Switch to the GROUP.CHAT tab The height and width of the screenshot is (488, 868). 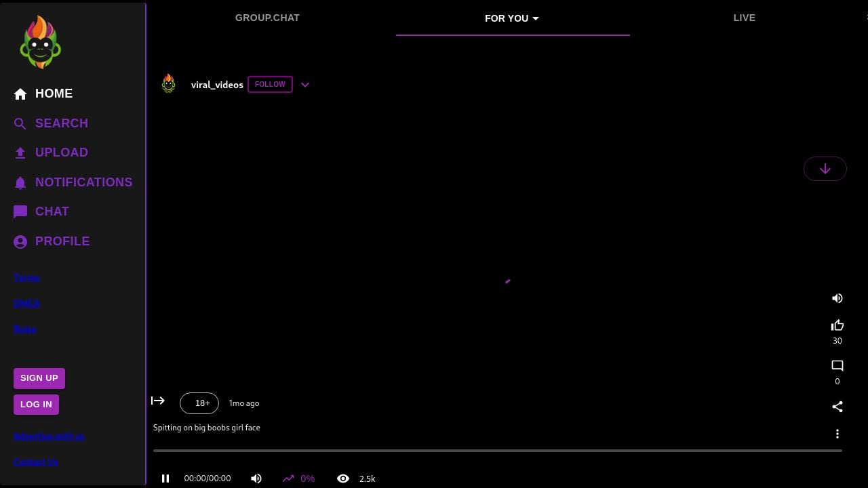click(267, 18)
